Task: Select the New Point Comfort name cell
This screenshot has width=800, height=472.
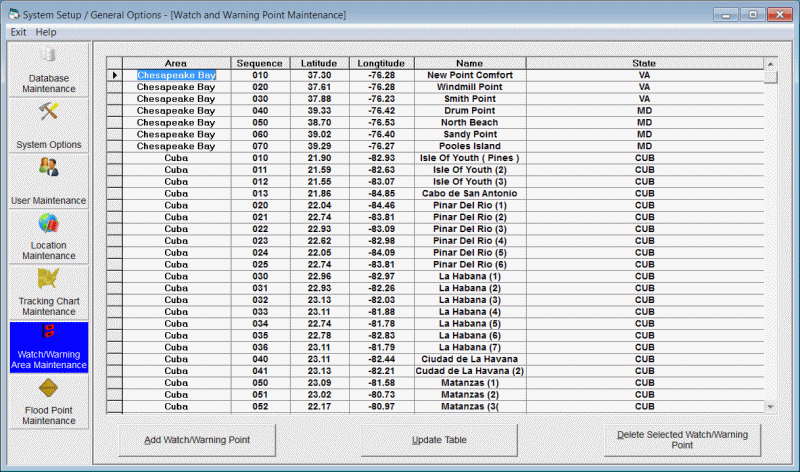Action: (470, 75)
